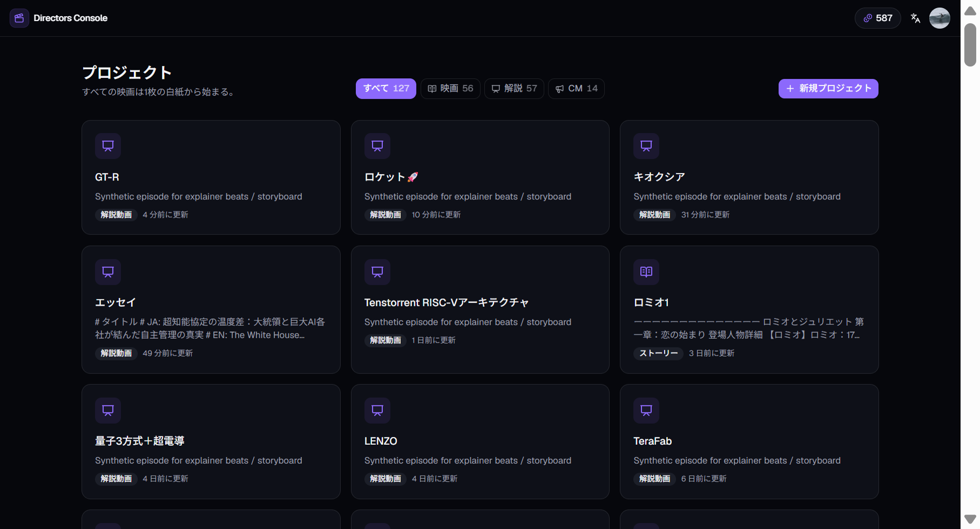Click 解説動画 tag on キオクシア card
The height and width of the screenshot is (529, 980).
click(654, 215)
